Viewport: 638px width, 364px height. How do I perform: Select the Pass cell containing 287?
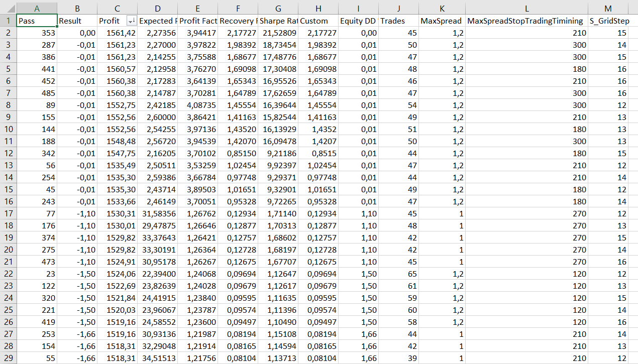tap(37, 45)
